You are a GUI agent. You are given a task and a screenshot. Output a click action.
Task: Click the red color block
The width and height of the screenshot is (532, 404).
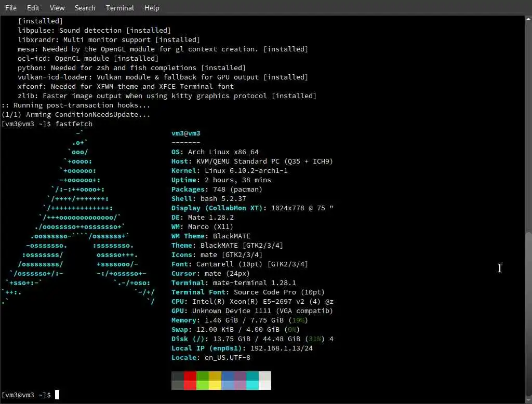(190, 381)
